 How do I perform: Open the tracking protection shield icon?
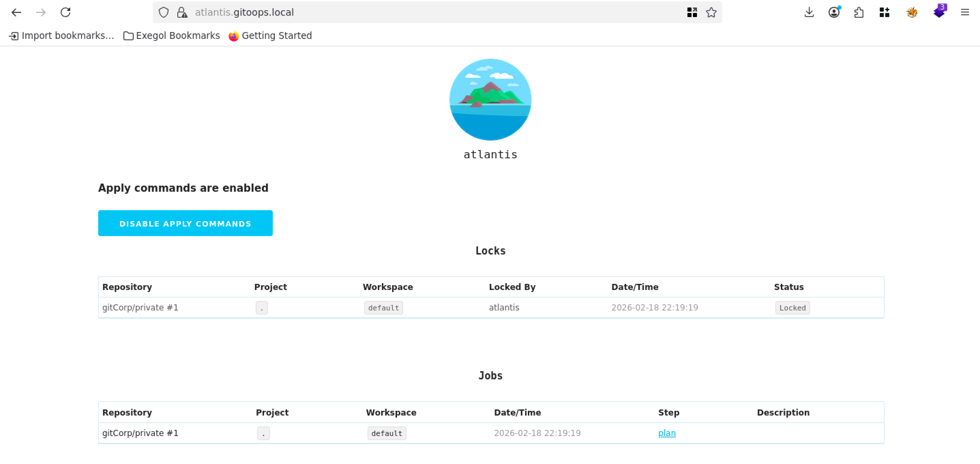click(x=164, y=13)
